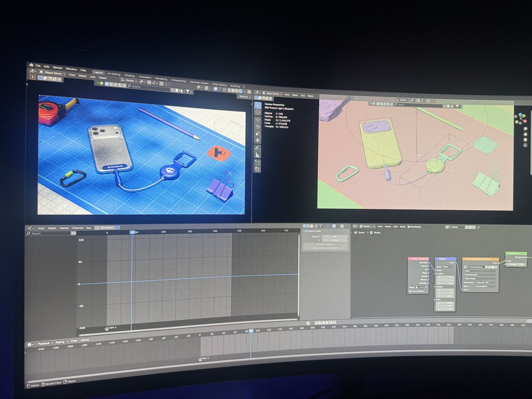This screenshot has height=399, width=532.
Task: Open Global transform orientation dropdown in left viewport
Action: coord(129,81)
